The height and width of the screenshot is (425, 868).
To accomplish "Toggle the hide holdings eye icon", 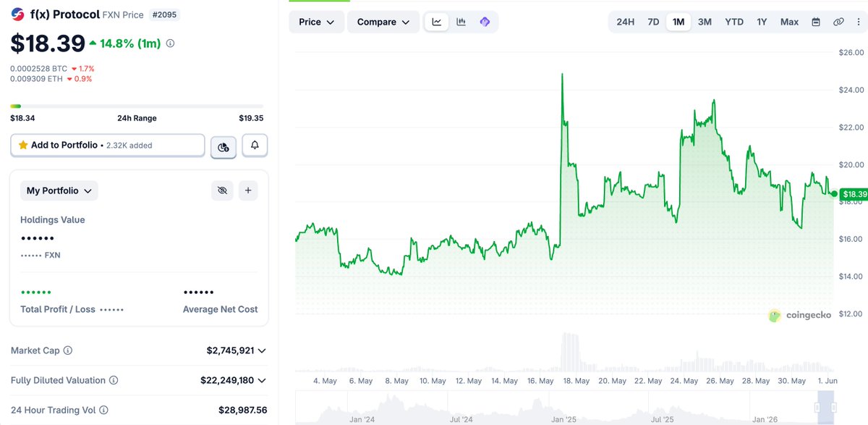I will (x=223, y=190).
